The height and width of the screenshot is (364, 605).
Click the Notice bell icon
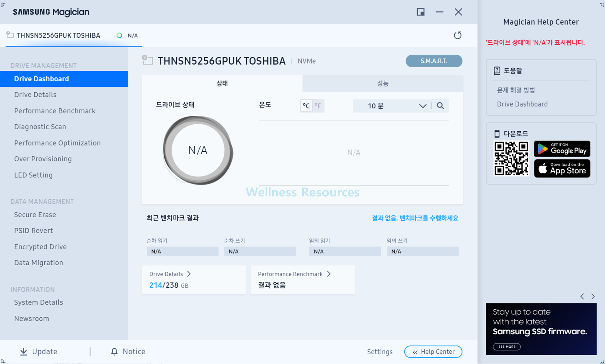pos(114,352)
